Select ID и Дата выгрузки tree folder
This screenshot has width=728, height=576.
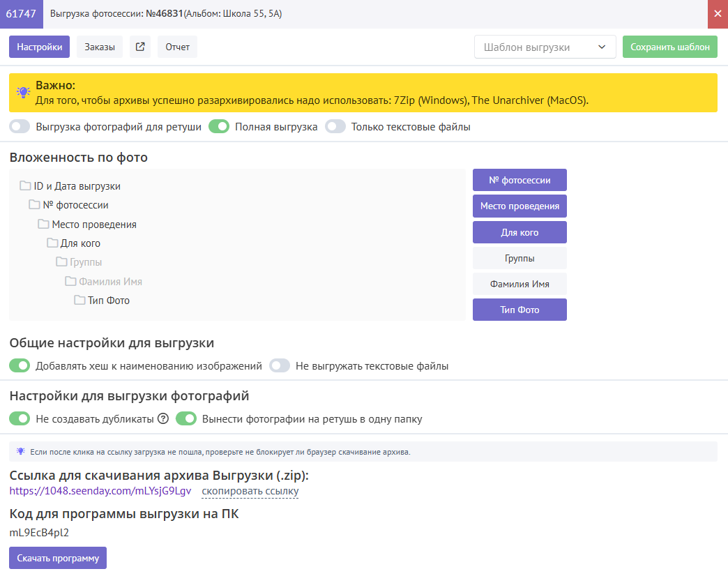click(x=77, y=186)
